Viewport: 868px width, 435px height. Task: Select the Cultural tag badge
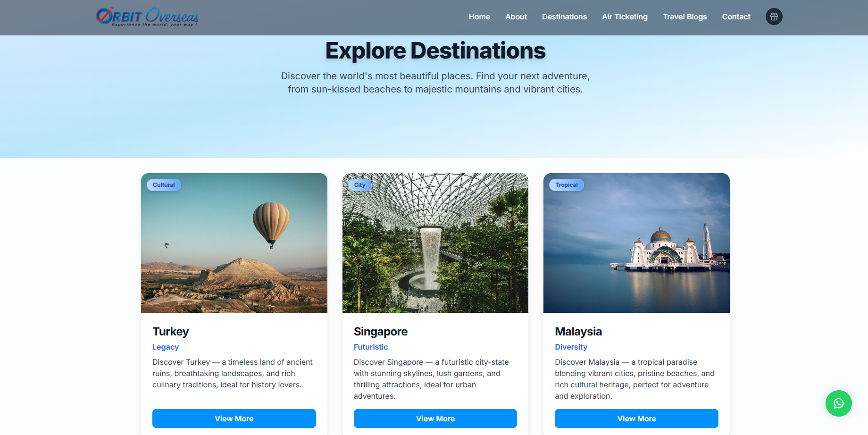(164, 185)
